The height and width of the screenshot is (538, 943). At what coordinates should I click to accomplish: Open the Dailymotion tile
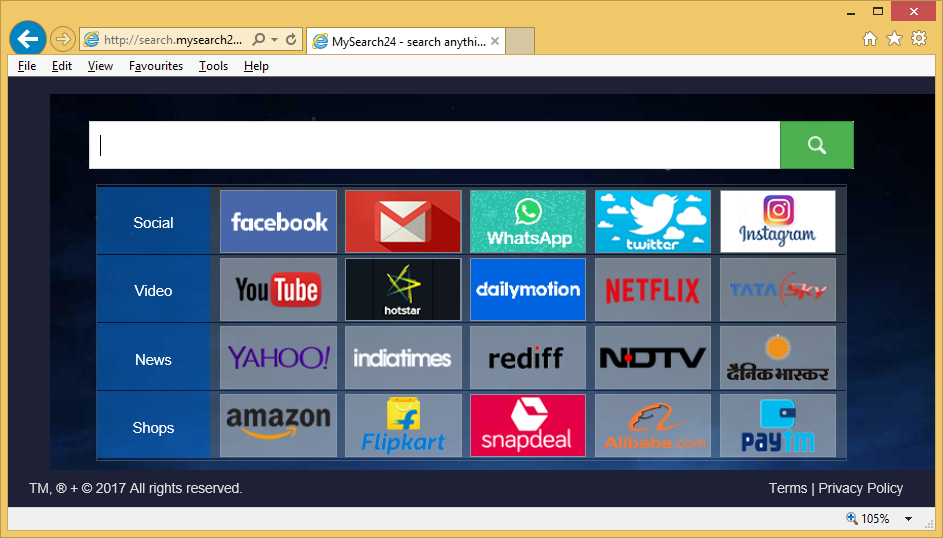[x=528, y=290]
